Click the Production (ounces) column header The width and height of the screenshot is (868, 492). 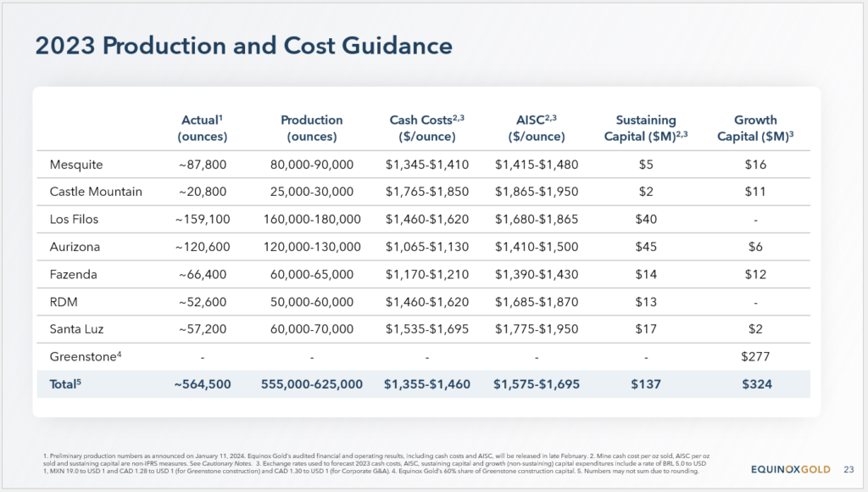pos(312,128)
